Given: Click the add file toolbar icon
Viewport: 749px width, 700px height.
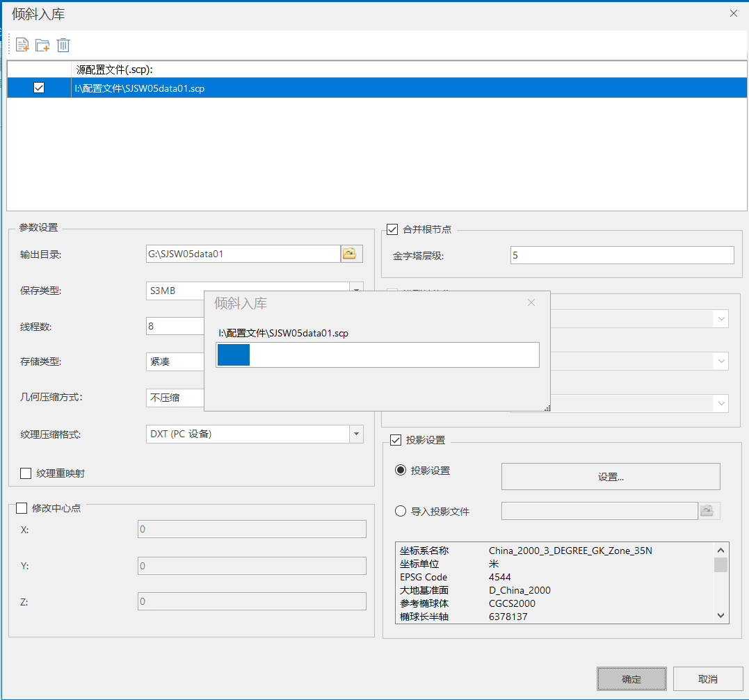Looking at the screenshot, I should (x=22, y=45).
